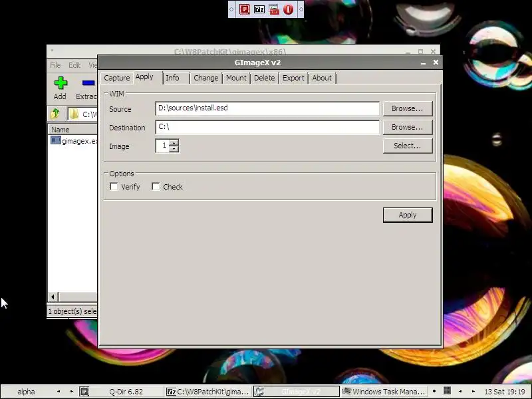This screenshot has width=532, height=399.
Task: Select the Apply tab
Action: (144, 77)
